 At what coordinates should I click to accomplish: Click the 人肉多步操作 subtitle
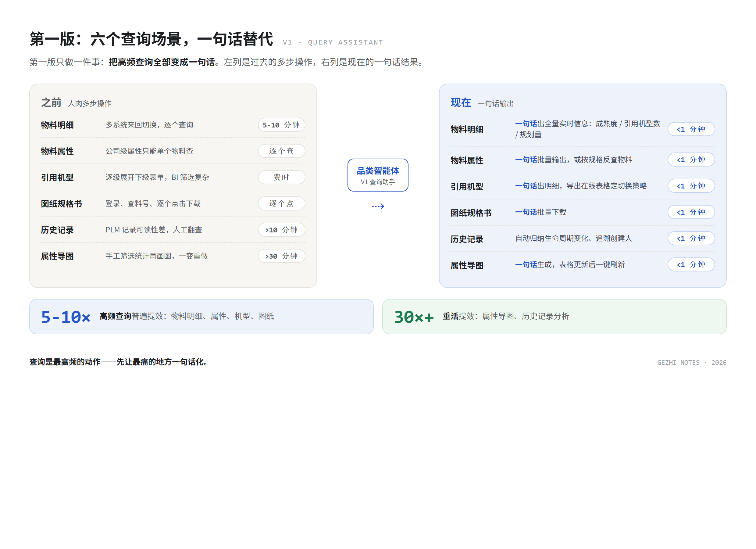pos(90,103)
